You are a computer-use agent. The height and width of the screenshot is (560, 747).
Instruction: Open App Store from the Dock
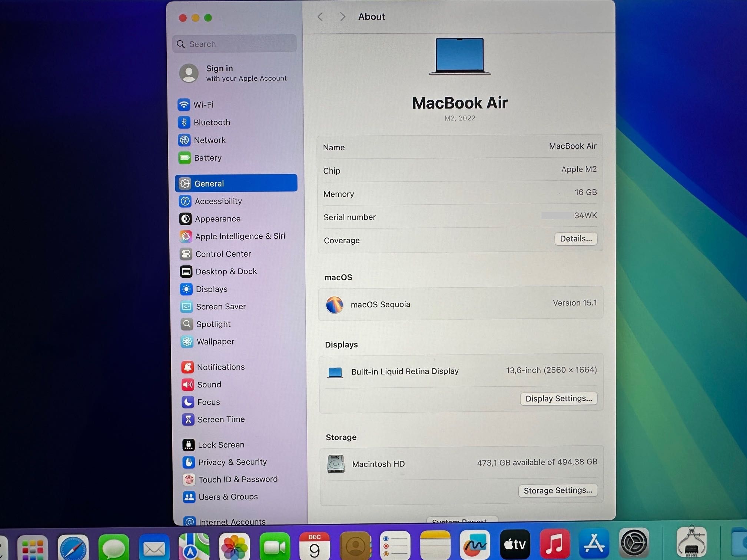coord(594,543)
